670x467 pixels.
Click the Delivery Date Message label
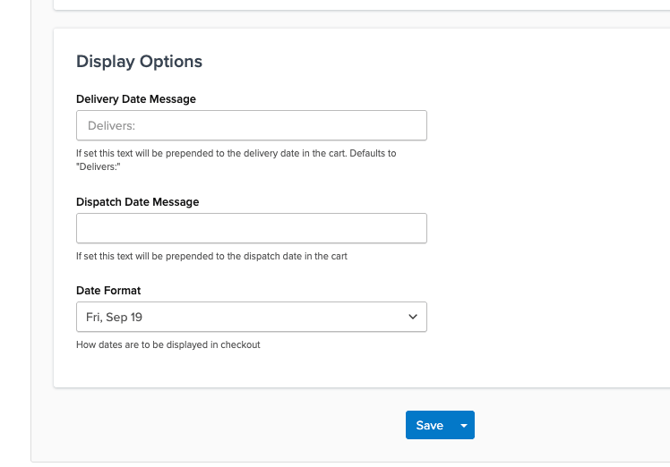coord(136,99)
